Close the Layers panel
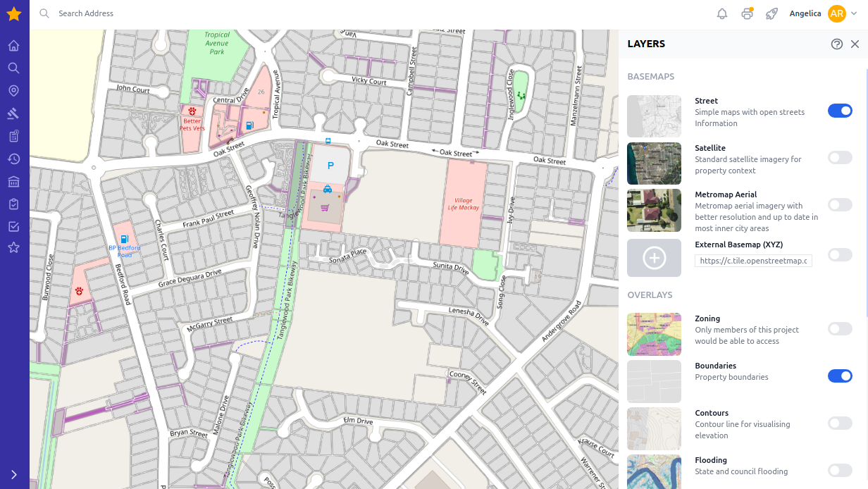This screenshot has width=868, height=489. click(x=855, y=44)
